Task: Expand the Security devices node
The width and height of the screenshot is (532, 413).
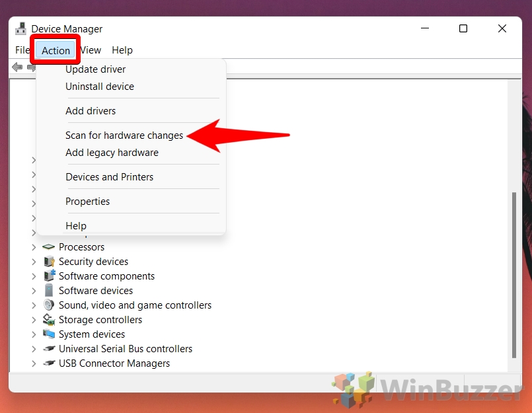Action: 34,262
